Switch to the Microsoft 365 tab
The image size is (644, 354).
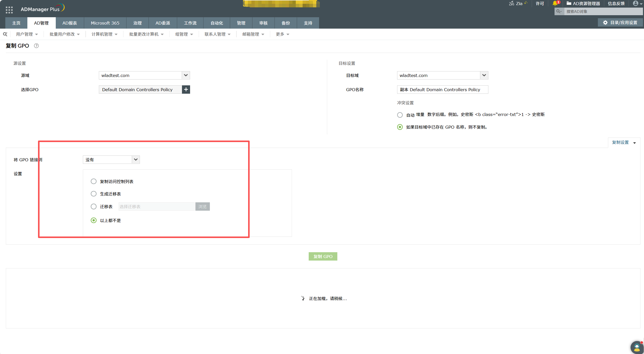pyautogui.click(x=105, y=23)
